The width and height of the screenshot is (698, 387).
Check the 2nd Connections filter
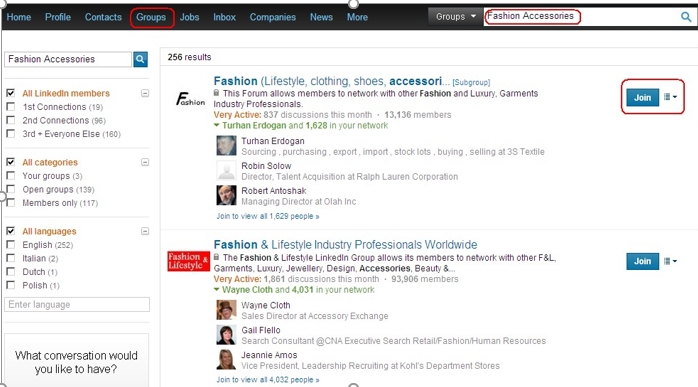pos(11,120)
